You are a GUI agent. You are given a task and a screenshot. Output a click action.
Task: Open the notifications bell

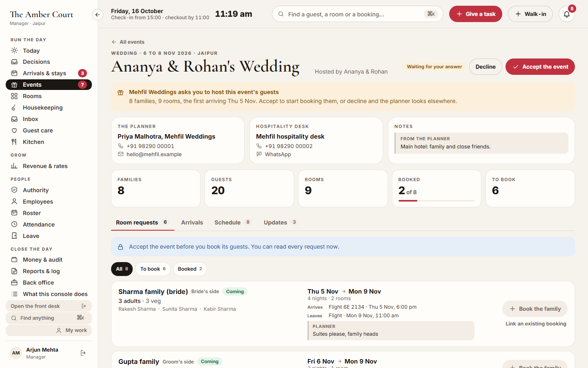tap(567, 14)
